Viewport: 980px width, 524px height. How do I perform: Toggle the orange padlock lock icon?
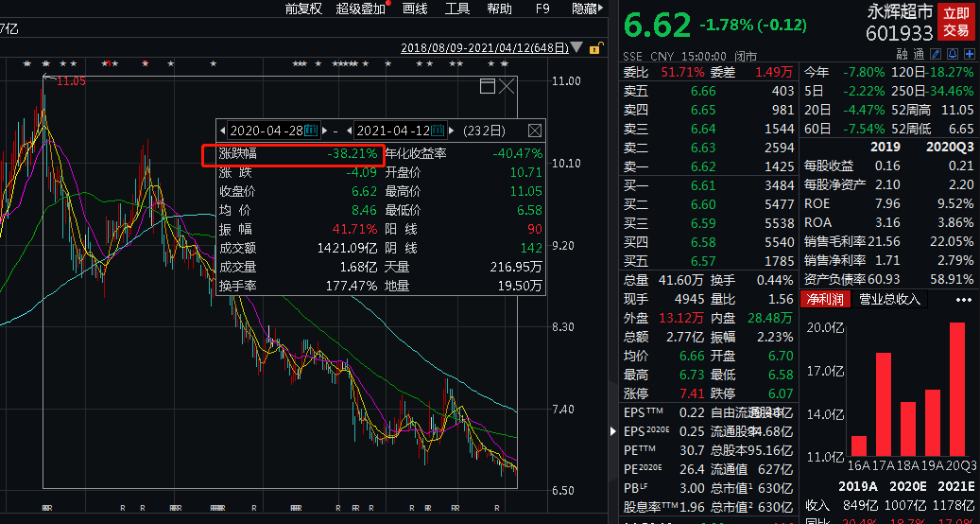pos(595,47)
